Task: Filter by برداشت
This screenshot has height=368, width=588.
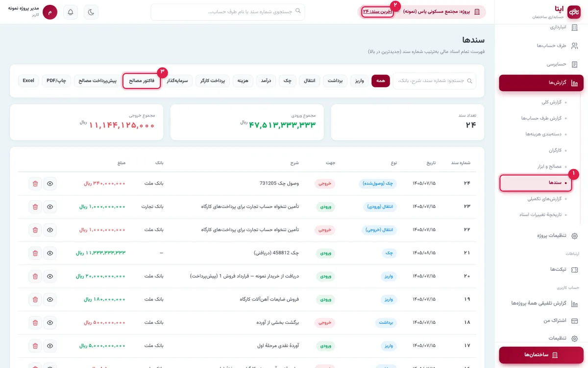Action: pos(335,81)
